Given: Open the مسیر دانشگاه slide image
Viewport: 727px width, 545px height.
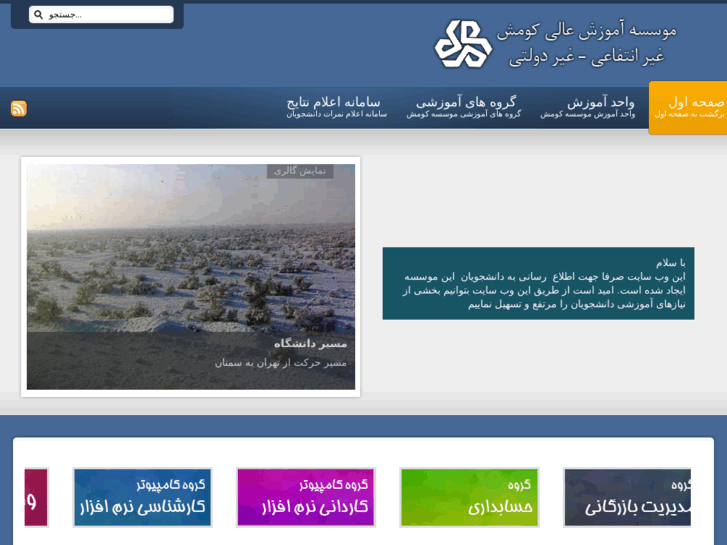Looking at the screenshot, I should point(191,276).
